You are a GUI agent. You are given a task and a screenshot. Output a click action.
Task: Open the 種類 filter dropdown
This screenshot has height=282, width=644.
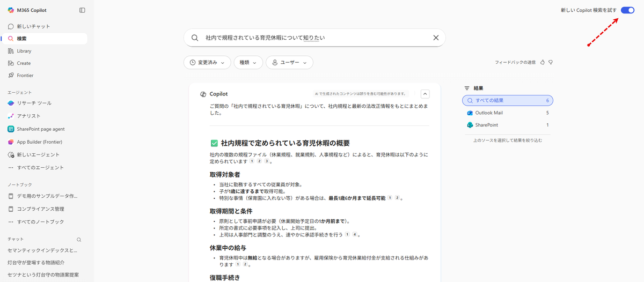click(248, 63)
